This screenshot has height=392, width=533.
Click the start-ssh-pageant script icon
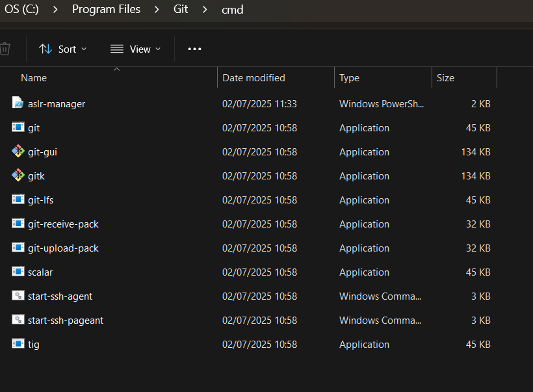point(18,320)
